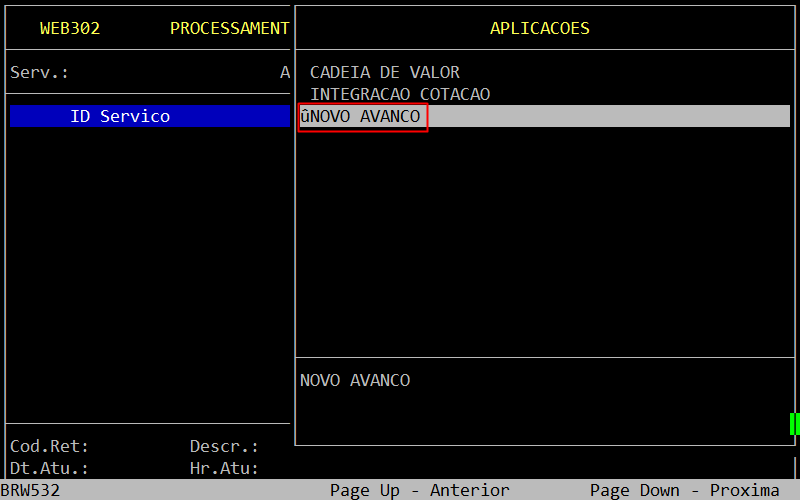800x500 pixels.
Task: Click the BRW532 program code
Action: (x=30, y=490)
